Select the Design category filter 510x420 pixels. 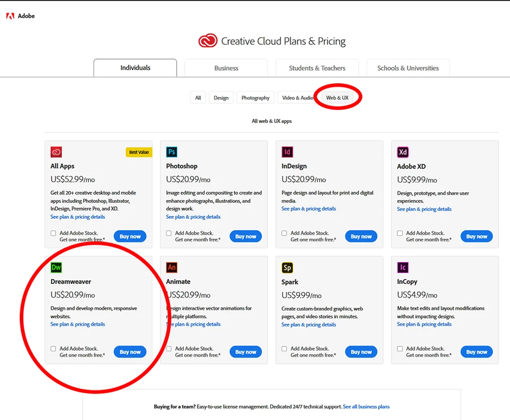click(x=221, y=97)
